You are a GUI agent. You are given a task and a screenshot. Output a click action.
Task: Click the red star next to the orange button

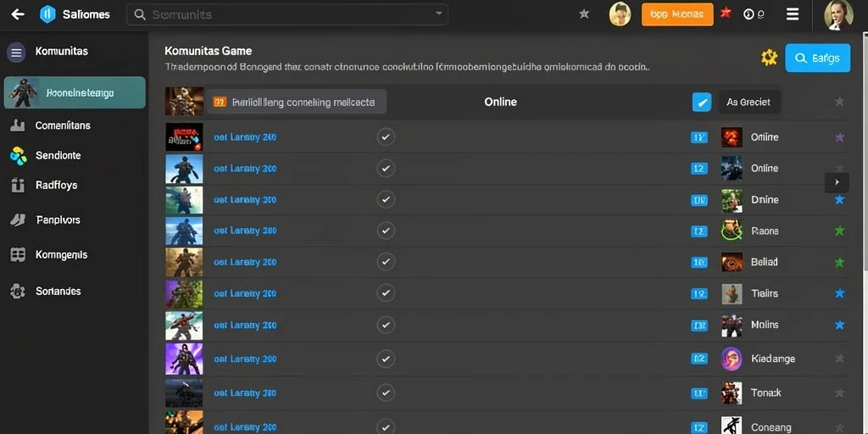click(x=726, y=12)
